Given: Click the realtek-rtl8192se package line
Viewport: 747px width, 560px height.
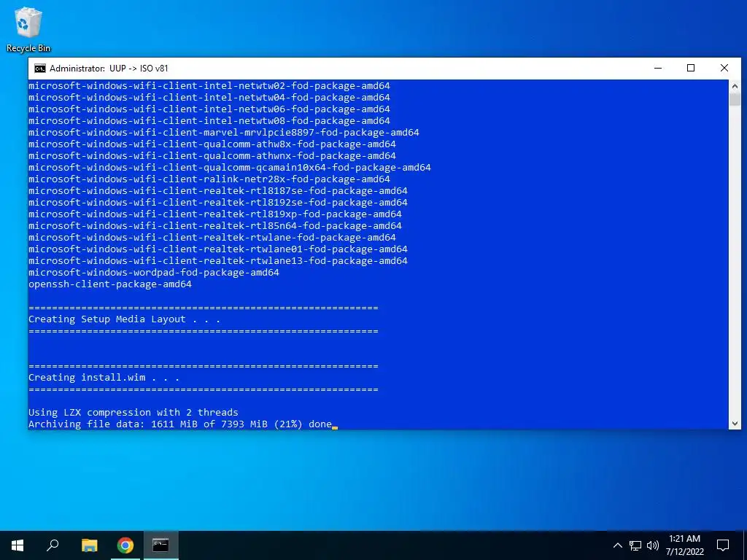Looking at the screenshot, I should point(218,203).
